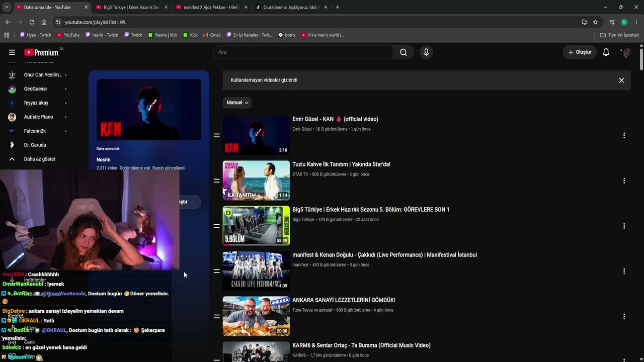View site information icon in address bar
The height and width of the screenshot is (362, 644).
tap(58, 22)
